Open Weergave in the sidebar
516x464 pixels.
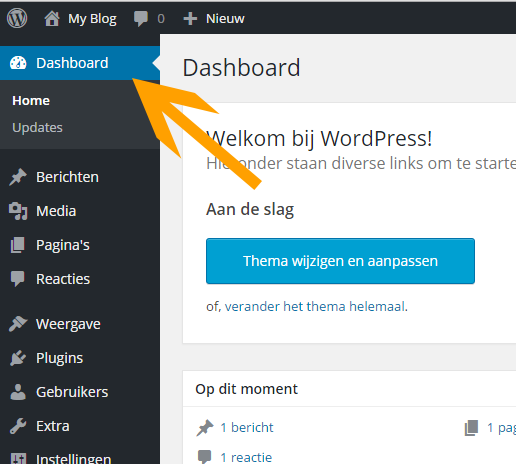[x=68, y=324]
